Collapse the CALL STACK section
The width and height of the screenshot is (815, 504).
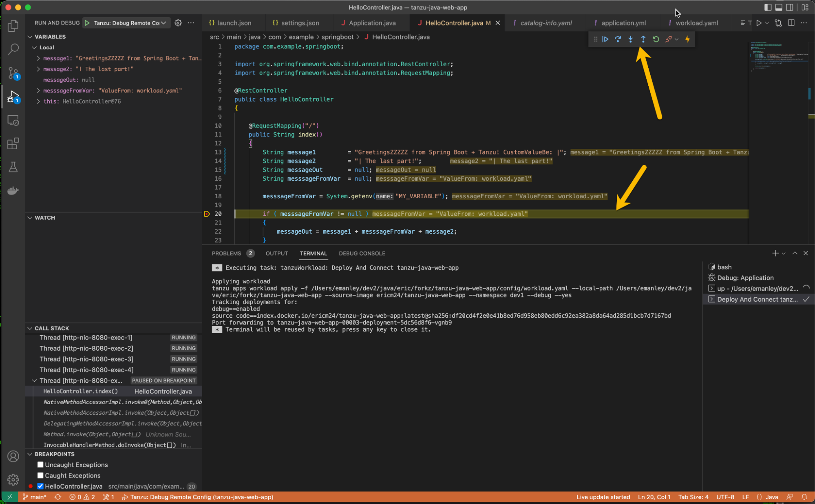pyautogui.click(x=30, y=328)
